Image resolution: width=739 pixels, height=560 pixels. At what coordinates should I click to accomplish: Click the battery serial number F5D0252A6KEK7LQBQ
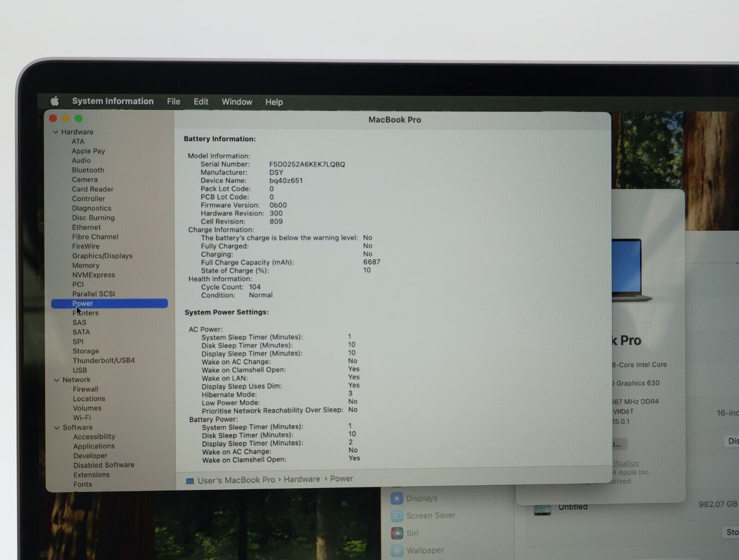[307, 165]
